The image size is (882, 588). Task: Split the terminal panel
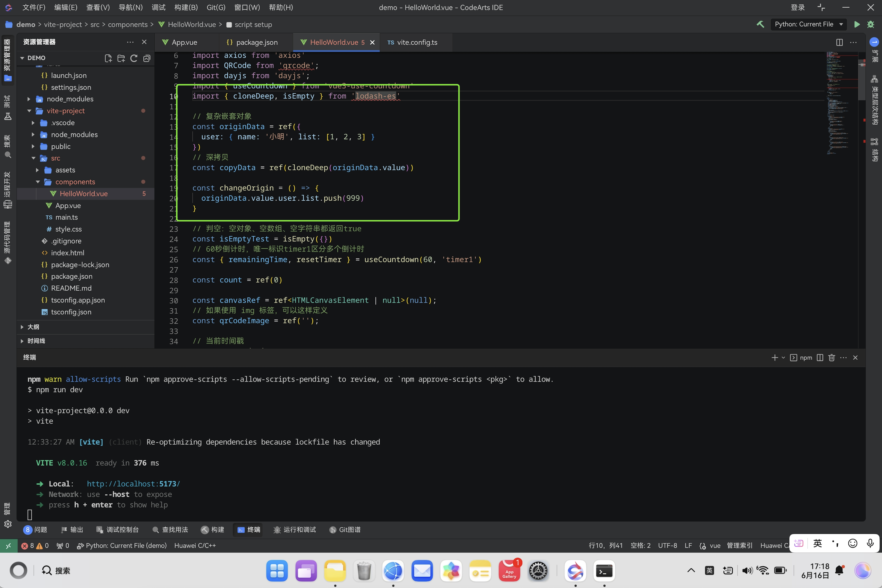click(x=820, y=357)
